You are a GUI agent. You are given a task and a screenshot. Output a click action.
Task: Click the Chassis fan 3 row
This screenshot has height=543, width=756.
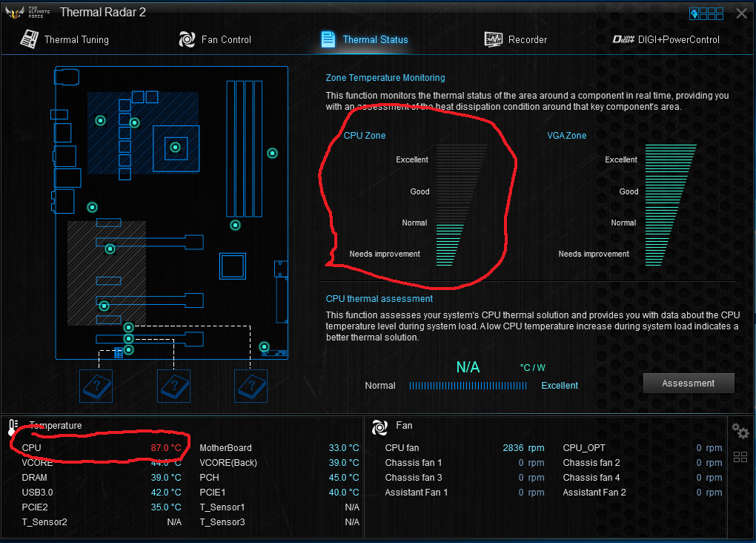pos(464,478)
